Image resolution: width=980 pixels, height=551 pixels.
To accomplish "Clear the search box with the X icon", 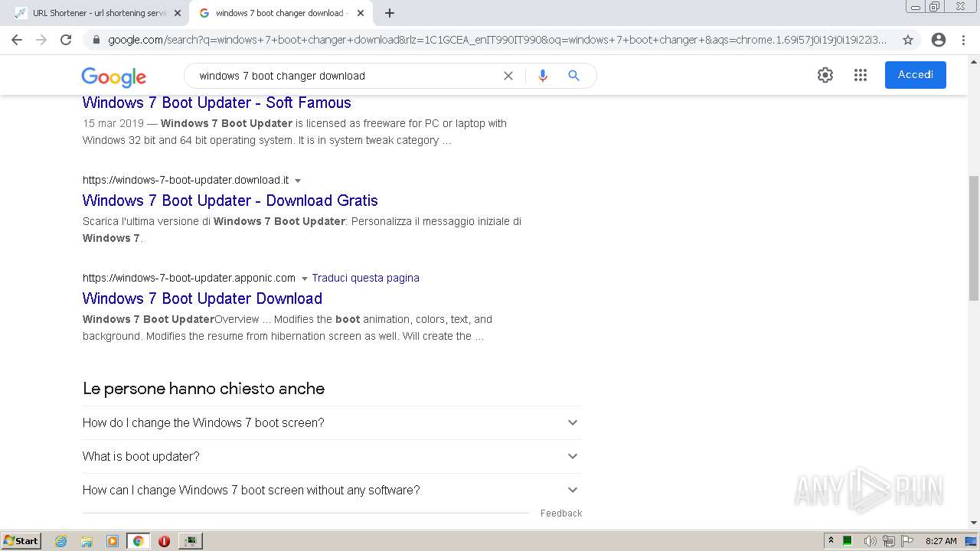I will pos(508,76).
